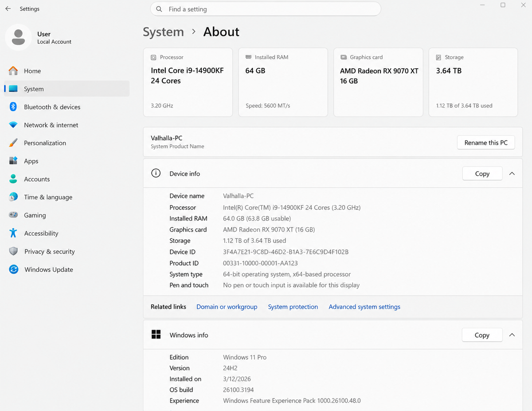
Task: Click the Local Account label
Action: [54, 42]
